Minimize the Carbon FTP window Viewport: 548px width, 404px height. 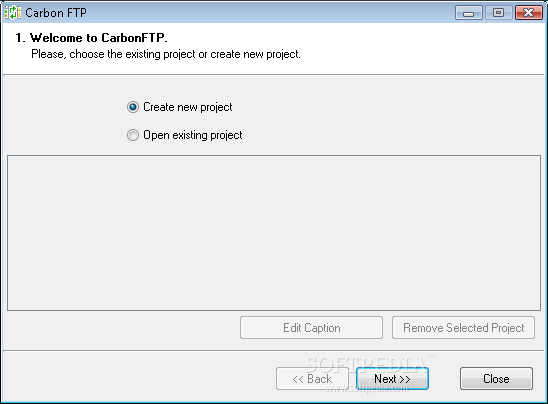pyautogui.click(x=469, y=13)
